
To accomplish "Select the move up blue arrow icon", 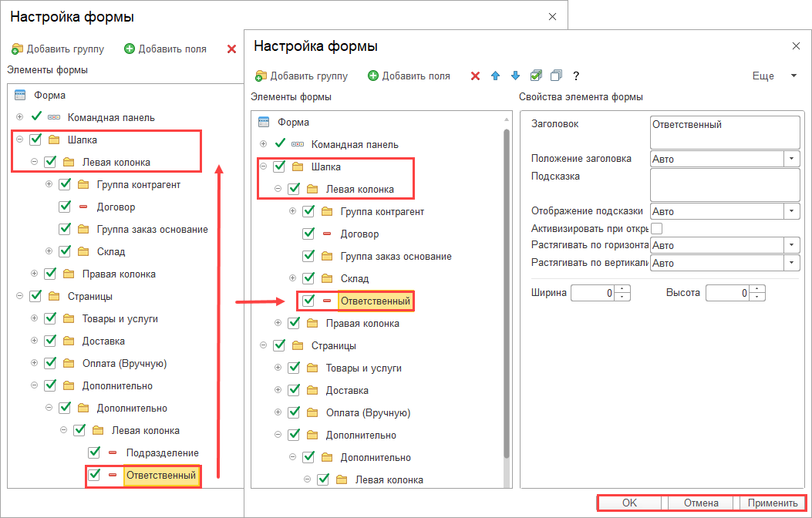I will (x=495, y=77).
